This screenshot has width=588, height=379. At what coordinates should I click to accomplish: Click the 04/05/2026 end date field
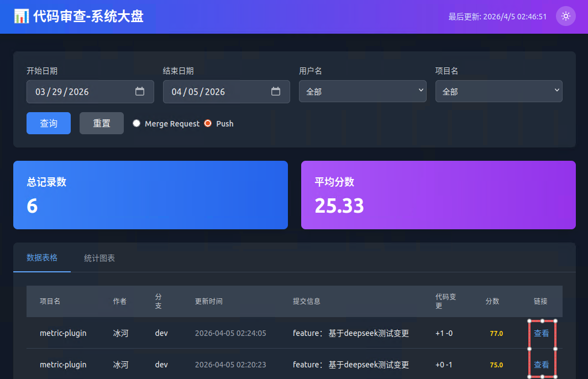click(226, 92)
